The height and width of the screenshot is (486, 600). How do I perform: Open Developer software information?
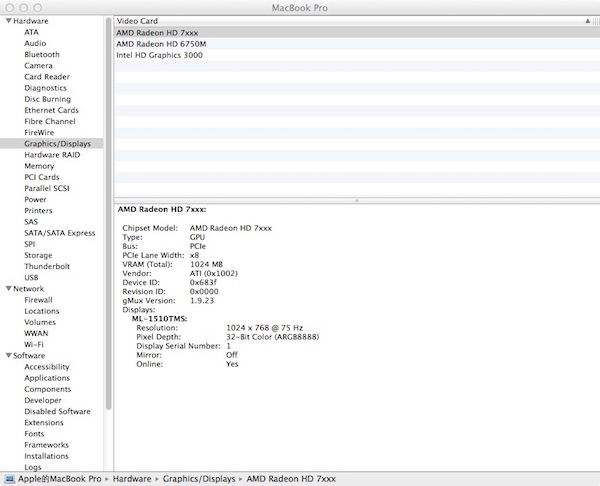coord(43,400)
